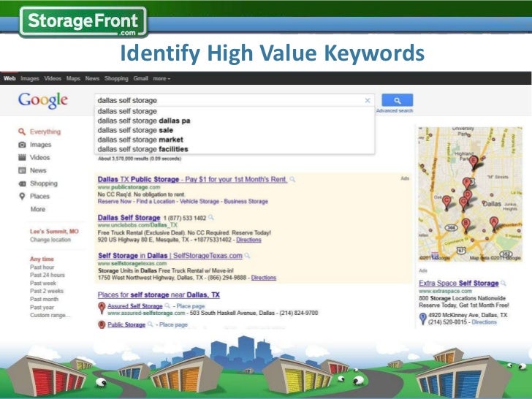Open Directions for 4920 McKinney Ave
532x399 pixels.
click(x=484, y=322)
